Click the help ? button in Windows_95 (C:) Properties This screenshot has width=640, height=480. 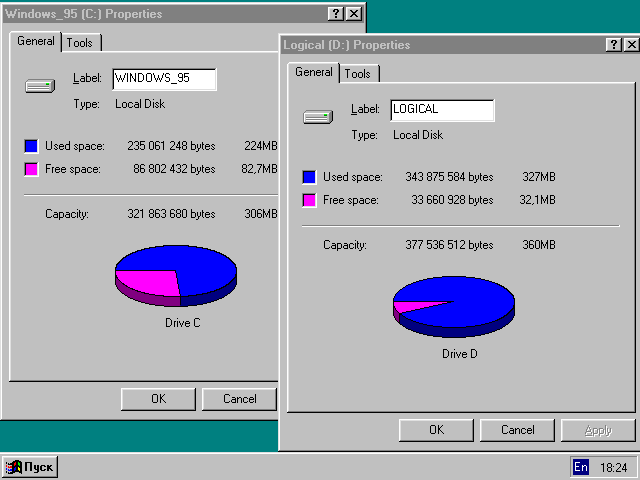click(336, 13)
